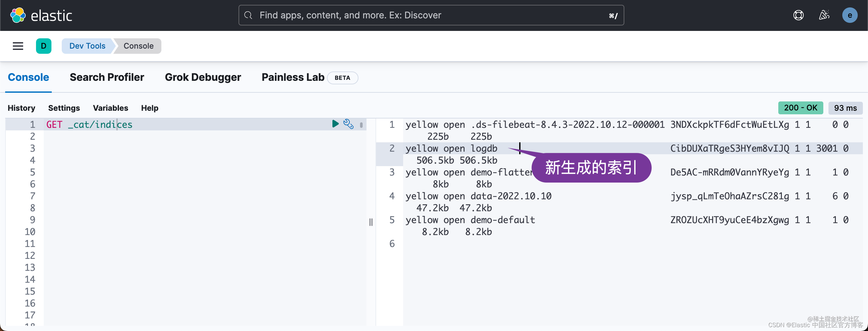Open the help menu lifebuoy icon

798,15
